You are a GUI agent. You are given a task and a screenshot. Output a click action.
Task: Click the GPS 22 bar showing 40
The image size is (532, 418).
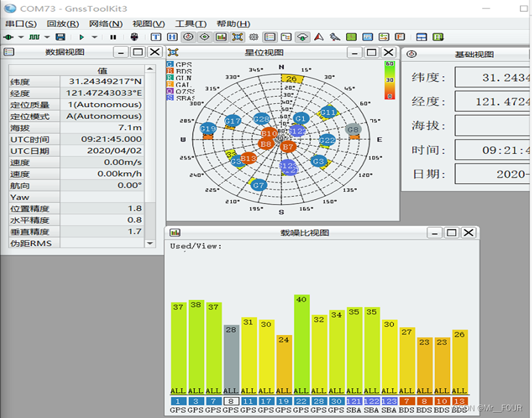pyautogui.click(x=301, y=344)
